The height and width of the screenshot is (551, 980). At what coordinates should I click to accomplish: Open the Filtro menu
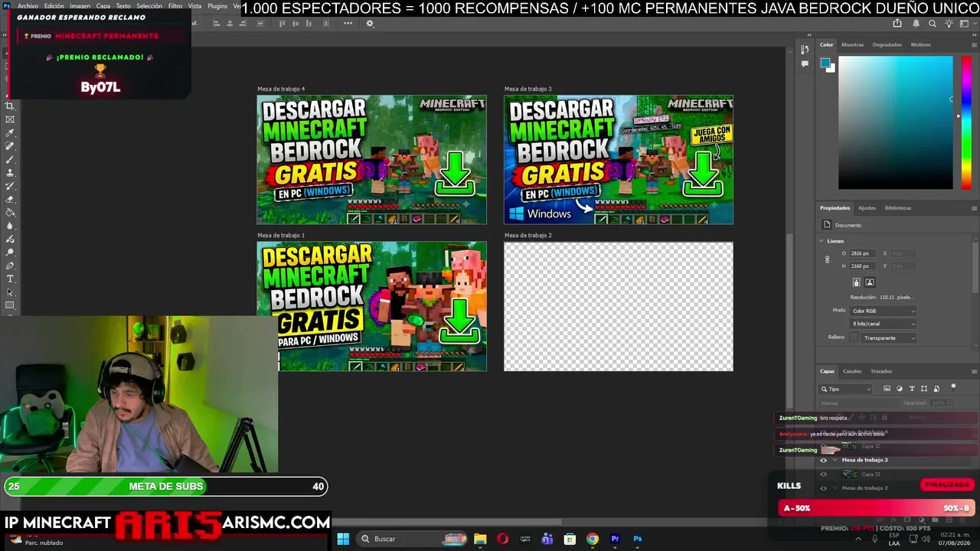click(x=175, y=6)
